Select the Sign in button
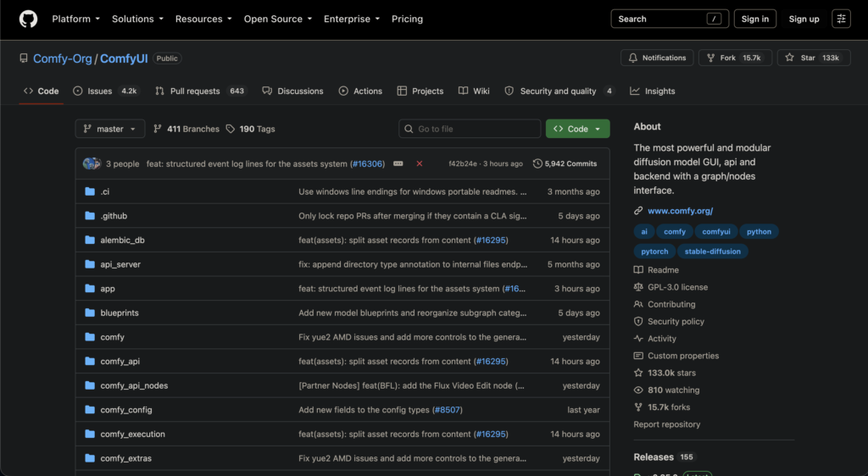Image resolution: width=868 pixels, height=476 pixels. coord(755,19)
